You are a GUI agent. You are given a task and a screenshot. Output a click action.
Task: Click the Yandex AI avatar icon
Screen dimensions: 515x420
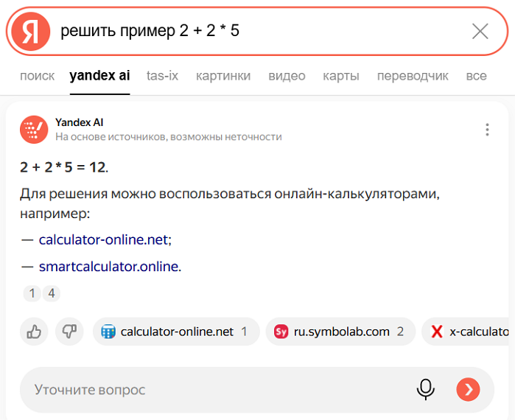(34, 130)
